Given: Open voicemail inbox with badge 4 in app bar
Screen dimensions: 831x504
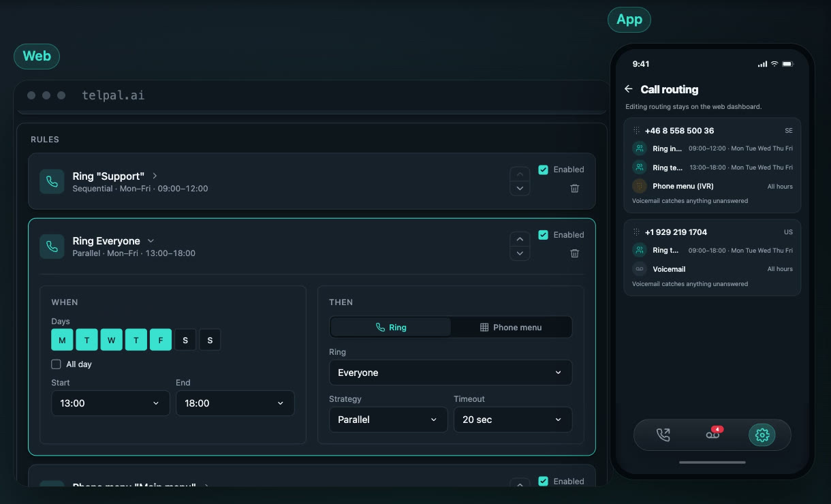Looking at the screenshot, I should point(713,435).
